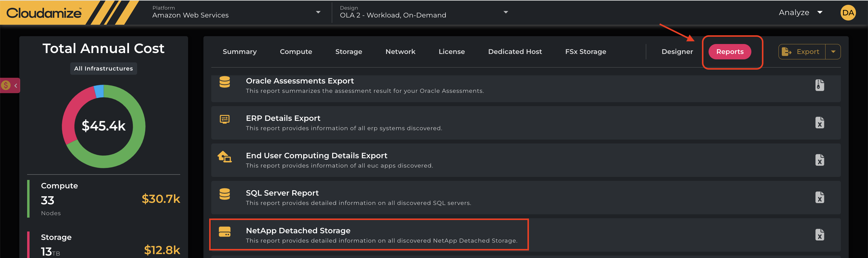Image resolution: width=868 pixels, height=258 pixels.
Task: Download the NetApp Detached Storage spreadsheet
Action: pyautogui.click(x=819, y=235)
